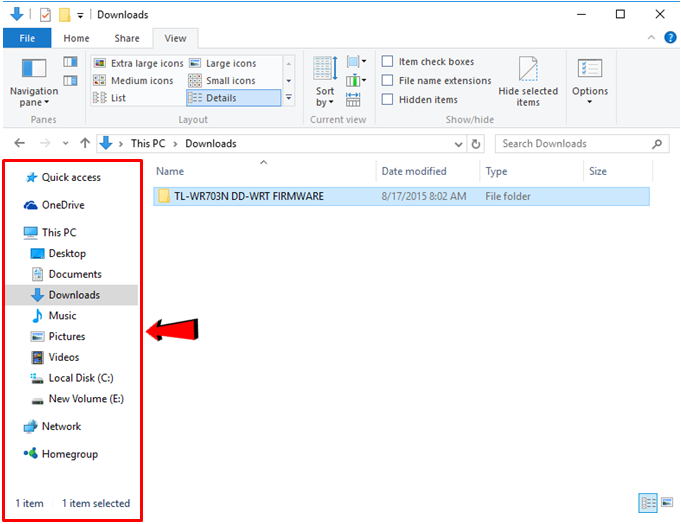
Task: Open Desktop in navigation pane
Action: (58, 253)
